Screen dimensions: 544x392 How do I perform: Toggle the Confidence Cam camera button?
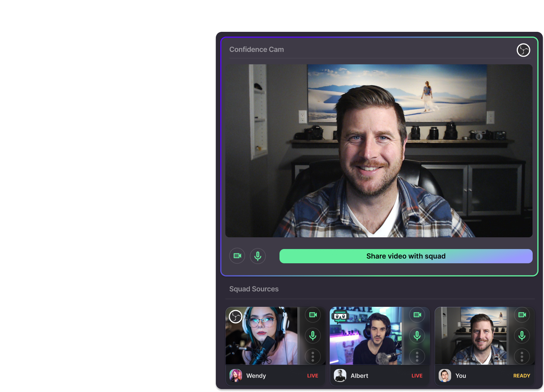237,256
